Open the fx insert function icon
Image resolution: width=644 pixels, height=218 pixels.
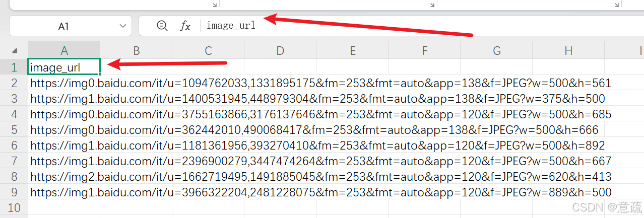(185, 26)
